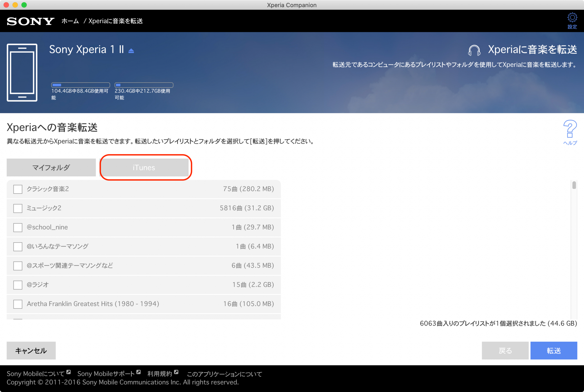Click the 230.4GB storage usage bar
This screenshot has width=584, height=392.
tap(144, 85)
